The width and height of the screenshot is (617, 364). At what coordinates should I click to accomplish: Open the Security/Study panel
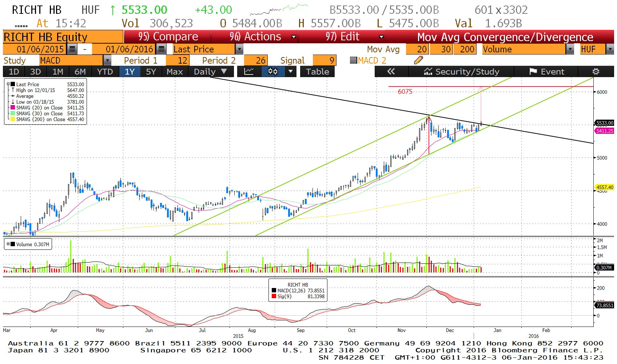[461, 72]
